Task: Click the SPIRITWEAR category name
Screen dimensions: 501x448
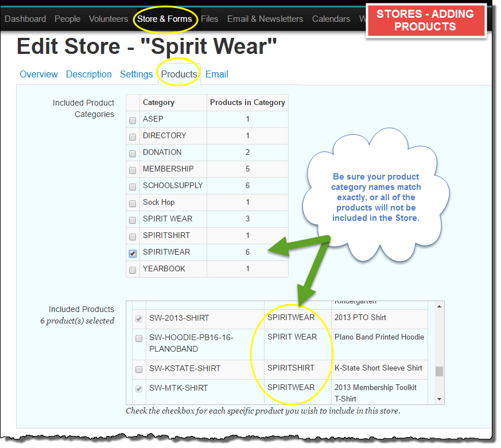Action: [x=166, y=252]
